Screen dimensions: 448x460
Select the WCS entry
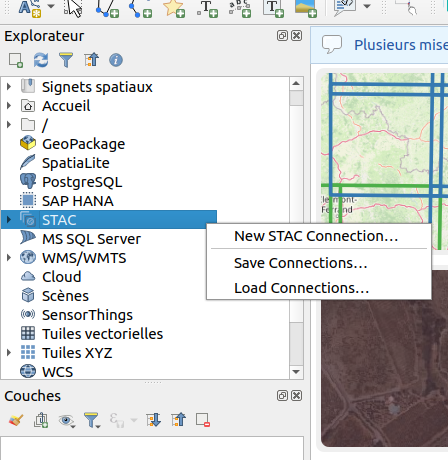pos(57,372)
